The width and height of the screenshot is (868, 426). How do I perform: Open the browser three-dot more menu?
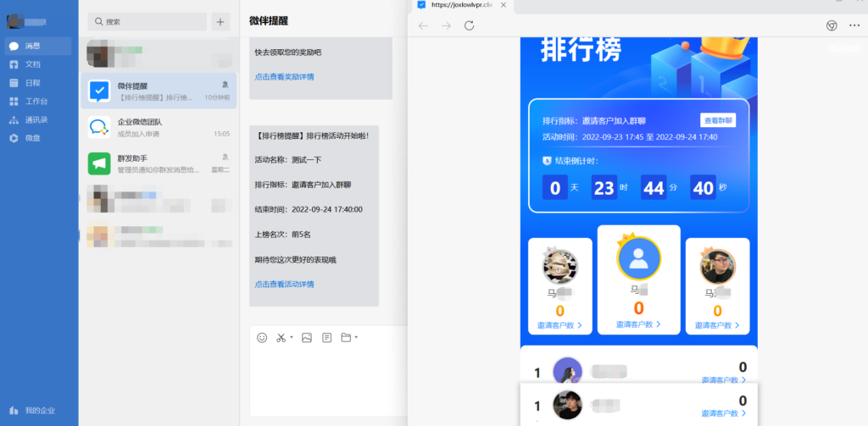click(854, 26)
